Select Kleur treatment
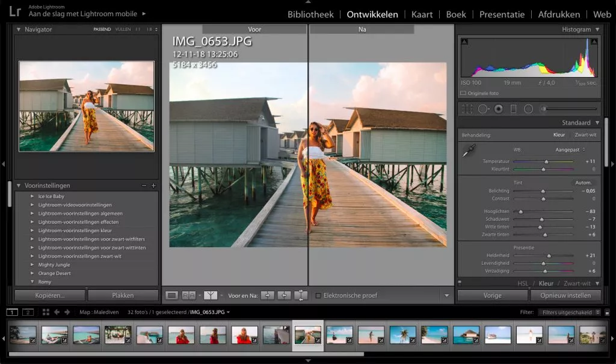 tap(559, 135)
